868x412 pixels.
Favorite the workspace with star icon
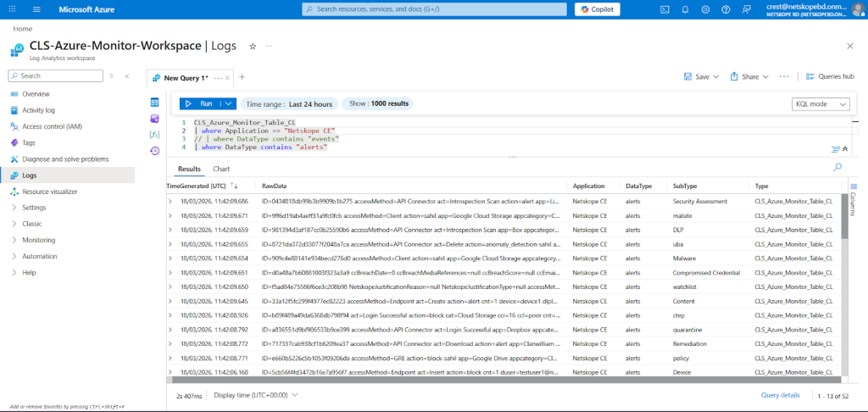253,46
